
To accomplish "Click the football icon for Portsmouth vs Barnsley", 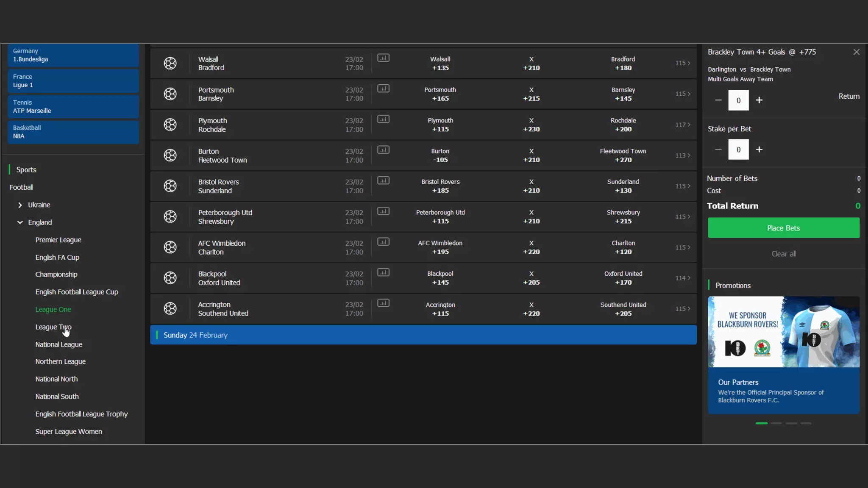I will [x=170, y=94].
